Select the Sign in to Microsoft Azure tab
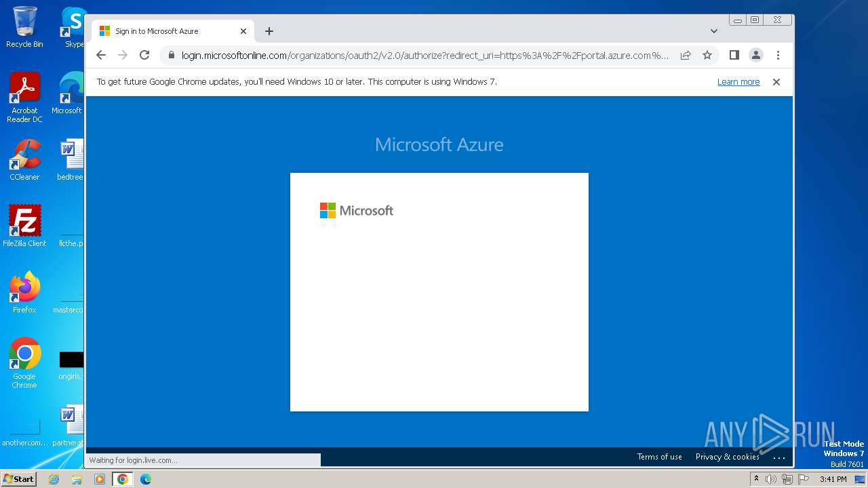 tap(173, 31)
